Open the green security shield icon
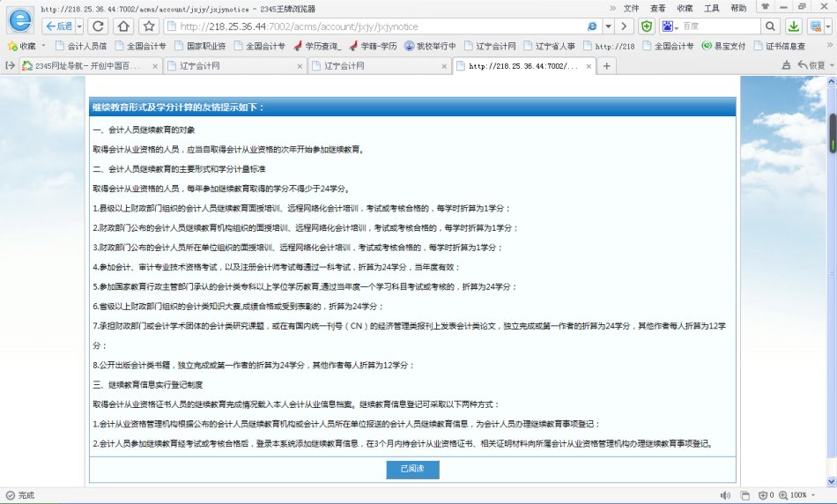Image resolution: width=837 pixels, height=504 pixels. click(647, 26)
